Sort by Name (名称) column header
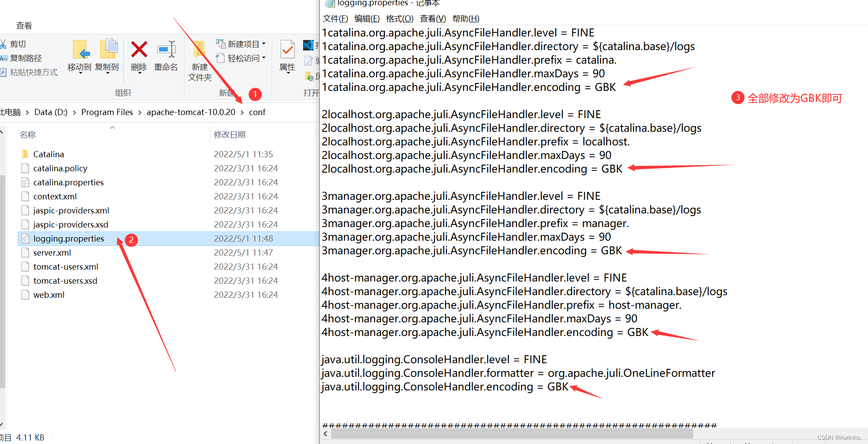868x444 pixels. [28, 134]
